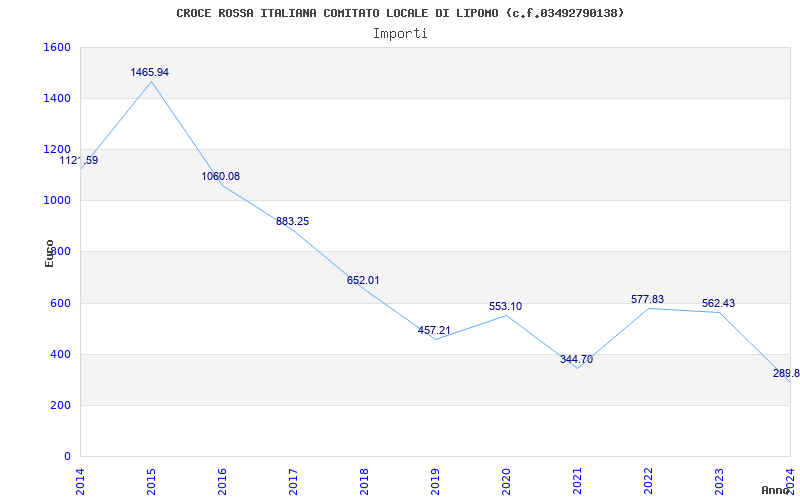The width and height of the screenshot is (800, 500).
Task: Select the 577.83 data label
Action: point(647,299)
